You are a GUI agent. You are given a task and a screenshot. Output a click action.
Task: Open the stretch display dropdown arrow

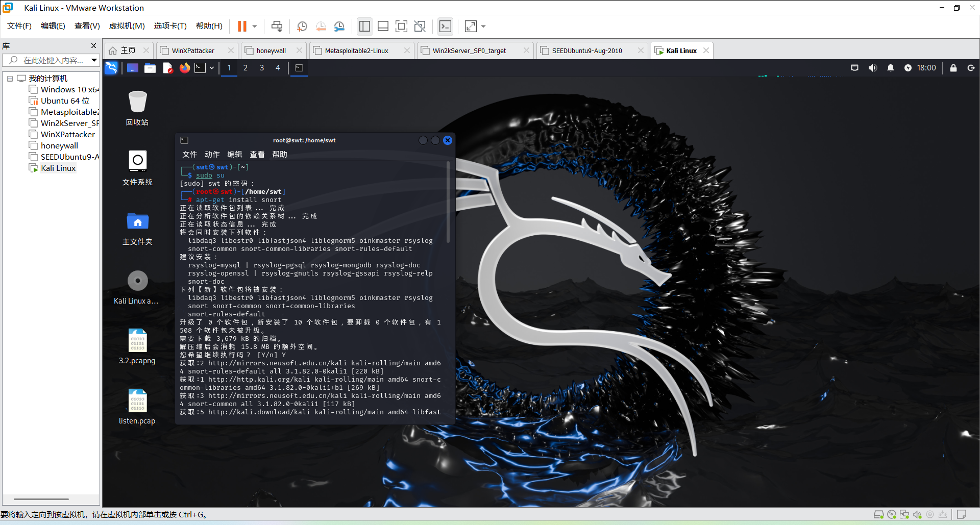point(483,26)
